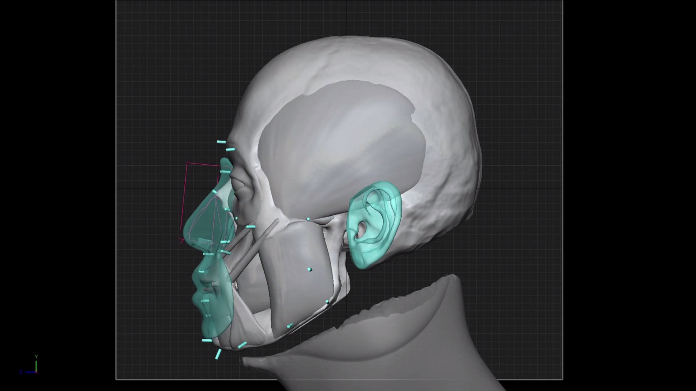Click the depth marker dot in the masseter center
696x391 pixels.
click(x=309, y=269)
